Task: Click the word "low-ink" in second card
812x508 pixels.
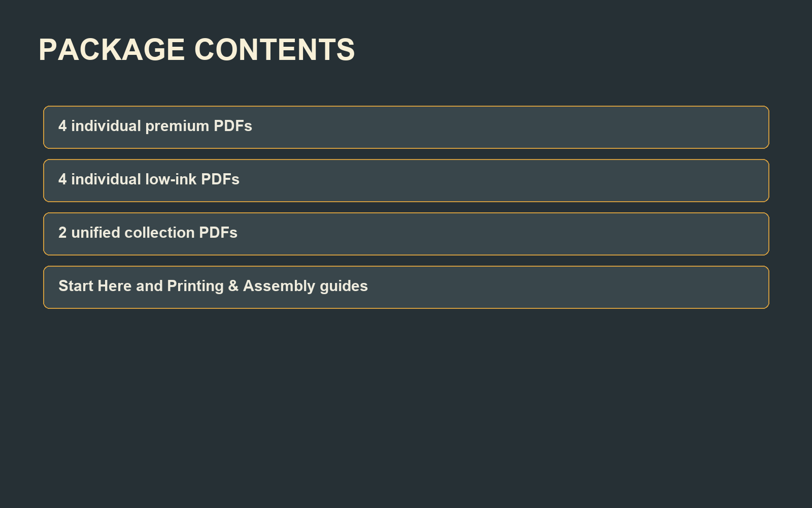Action: point(171,179)
